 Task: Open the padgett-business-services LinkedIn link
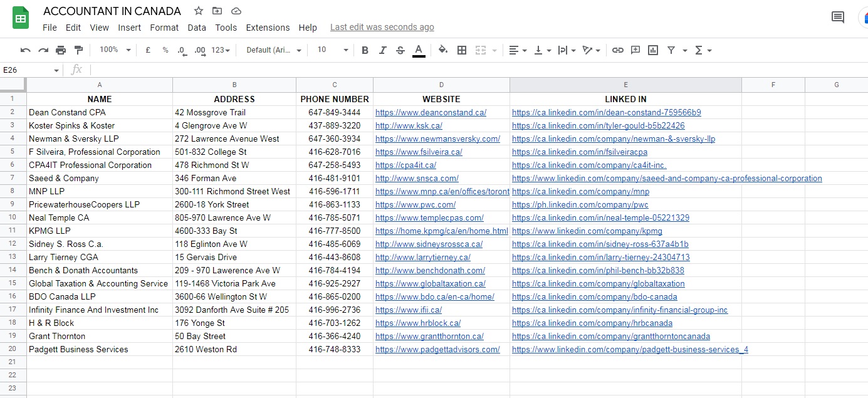[x=630, y=350]
